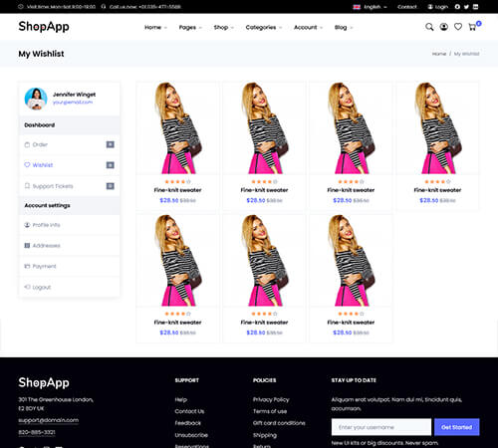The width and height of the screenshot is (498, 448).
Task: Click Logout in account settings
Action: [x=70, y=287]
